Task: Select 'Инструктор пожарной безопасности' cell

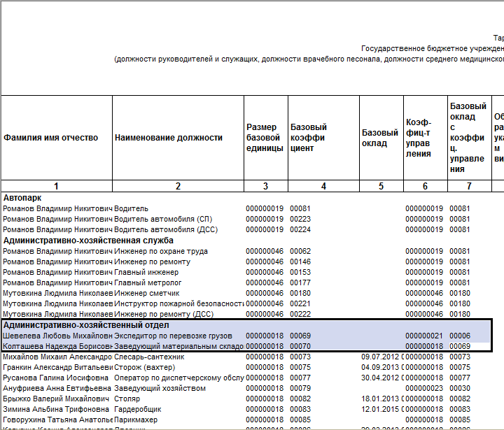Action: (x=178, y=303)
